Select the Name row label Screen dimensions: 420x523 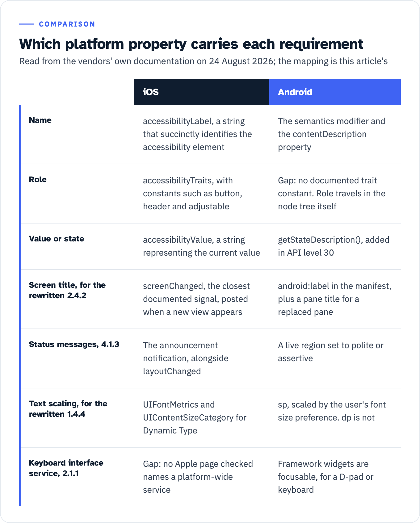click(40, 120)
